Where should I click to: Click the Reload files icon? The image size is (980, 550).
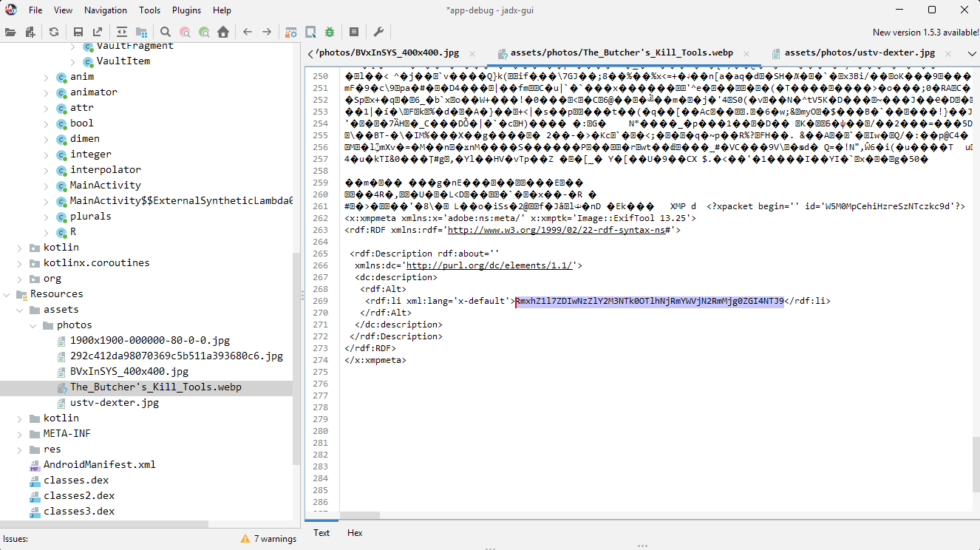click(54, 32)
